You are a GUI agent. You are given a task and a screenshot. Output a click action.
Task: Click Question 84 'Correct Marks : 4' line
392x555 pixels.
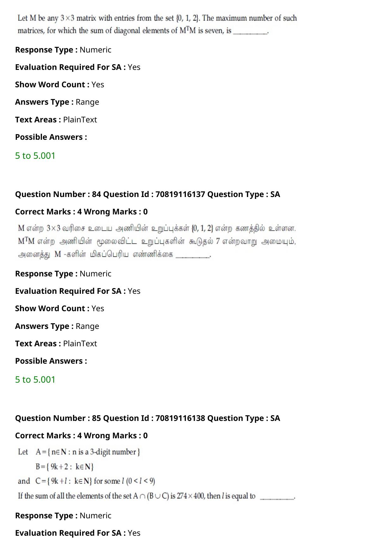[81, 212]
